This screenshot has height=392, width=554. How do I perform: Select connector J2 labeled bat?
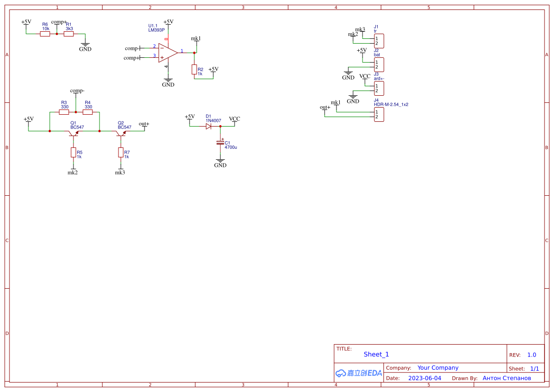tap(378, 64)
